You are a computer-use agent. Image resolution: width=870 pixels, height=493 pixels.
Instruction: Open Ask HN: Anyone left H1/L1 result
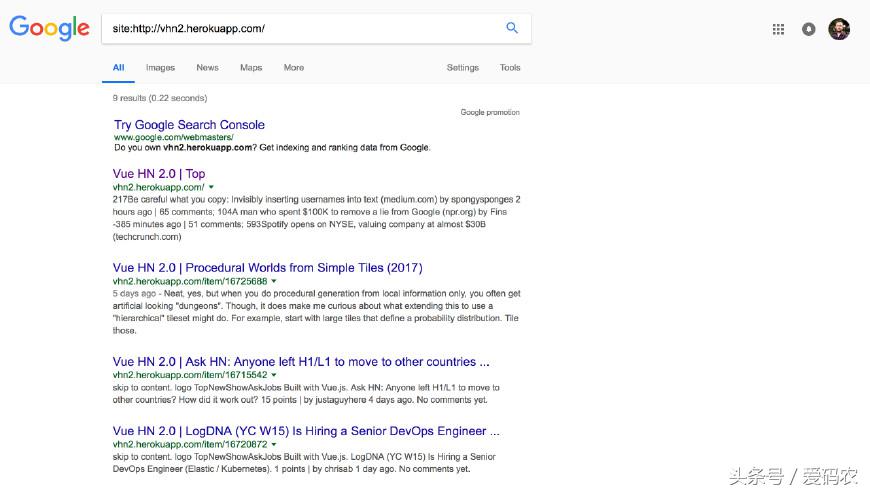pyautogui.click(x=301, y=362)
